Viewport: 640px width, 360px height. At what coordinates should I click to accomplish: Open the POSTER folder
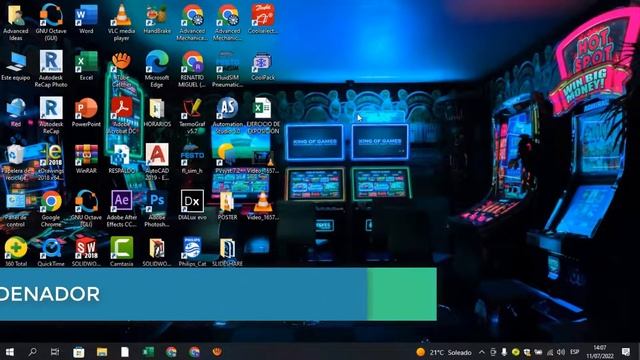coord(227,206)
